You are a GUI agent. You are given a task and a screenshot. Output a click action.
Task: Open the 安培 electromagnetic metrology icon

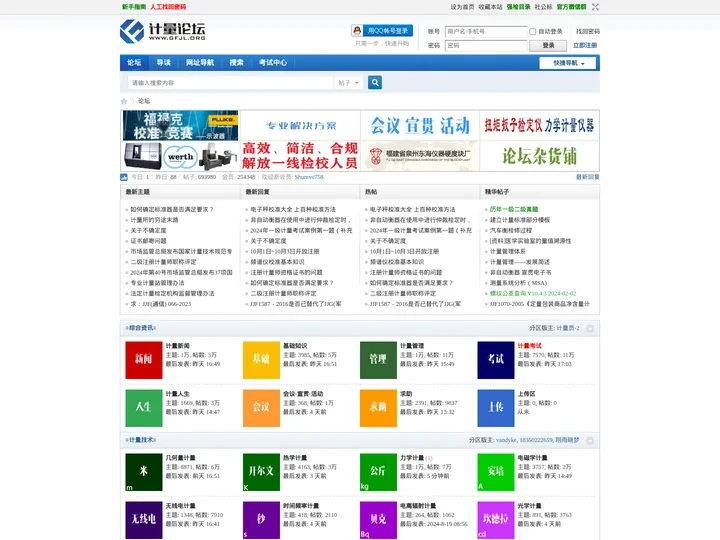(496, 472)
